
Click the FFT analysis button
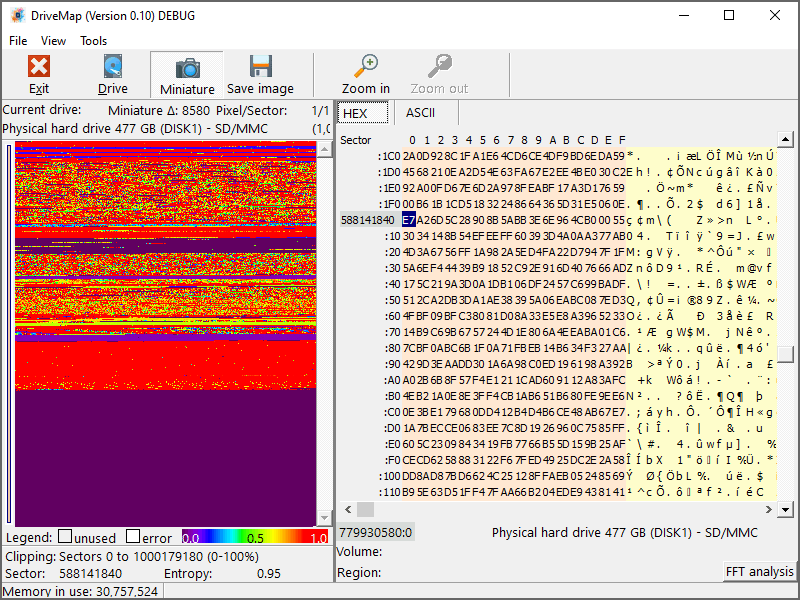(759, 572)
